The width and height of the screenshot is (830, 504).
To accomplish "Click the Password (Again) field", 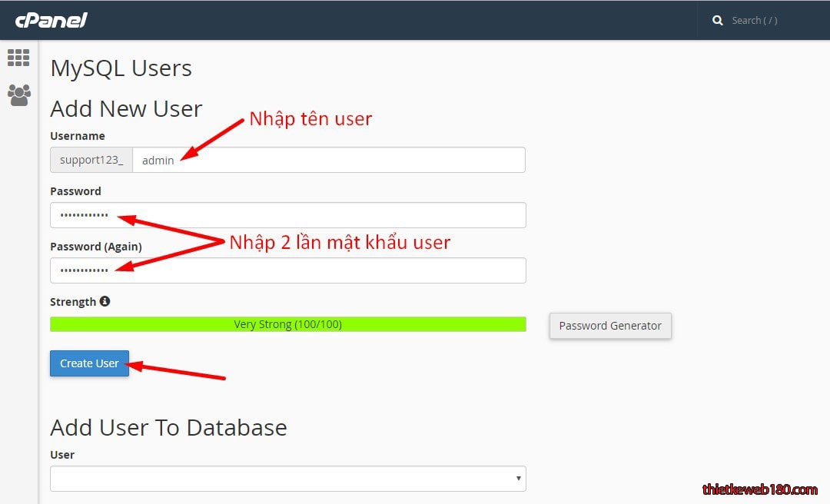I will [x=287, y=270].
